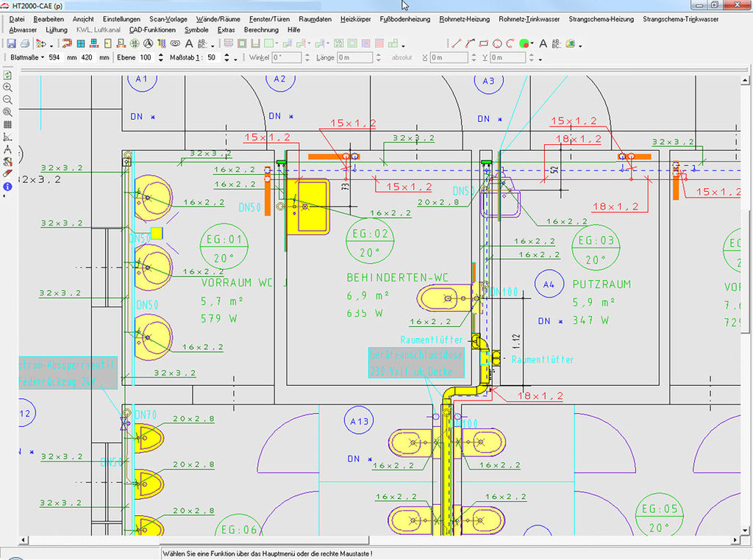The height and width of the screenshot is (560, 753).
Task: Click the Maßstab scale input field
Action: click(x=213, y=57)
